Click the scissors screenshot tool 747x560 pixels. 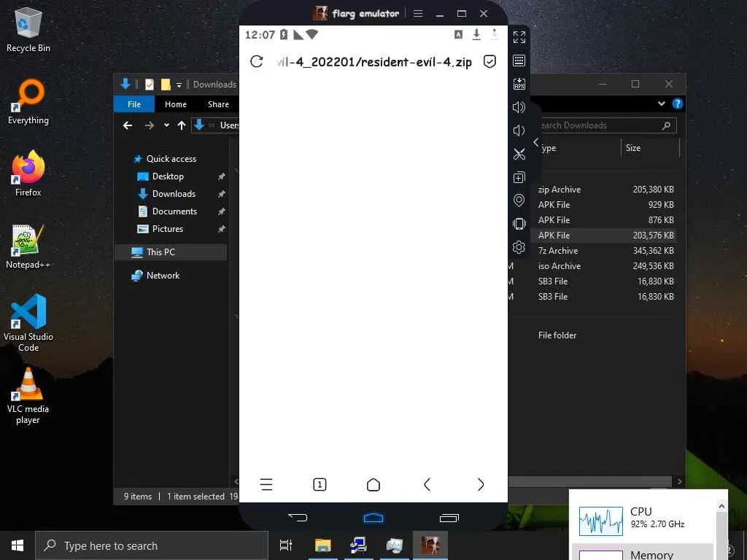coord(519,154)
